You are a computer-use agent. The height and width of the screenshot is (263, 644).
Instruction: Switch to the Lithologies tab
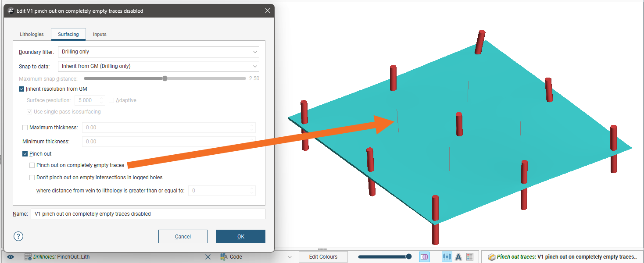(x=32, y=34)
